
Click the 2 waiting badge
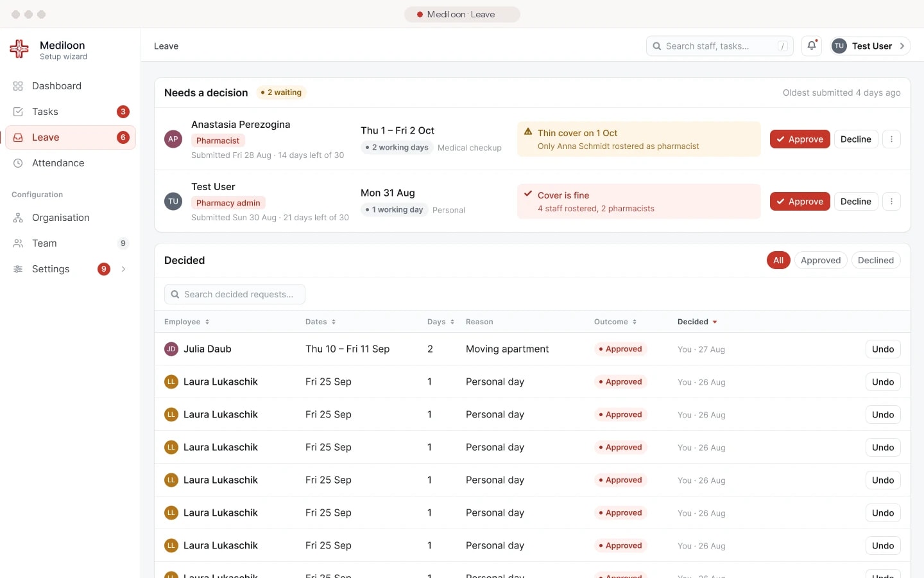coord(281,92)
